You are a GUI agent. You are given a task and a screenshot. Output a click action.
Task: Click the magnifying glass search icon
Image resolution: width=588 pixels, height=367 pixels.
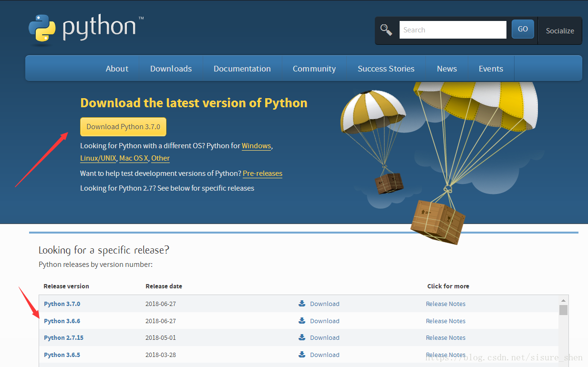pyautogui.click(x=386, y=30)
